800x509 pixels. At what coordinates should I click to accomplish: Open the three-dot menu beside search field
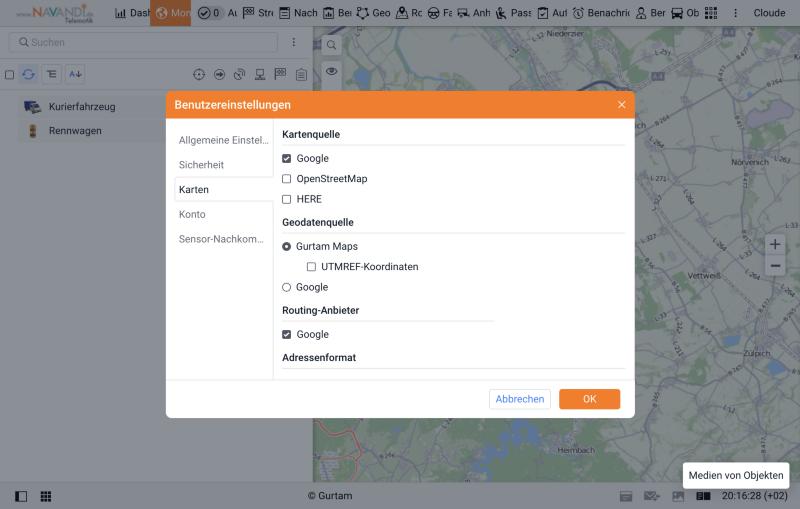click(x=294, y=42)
